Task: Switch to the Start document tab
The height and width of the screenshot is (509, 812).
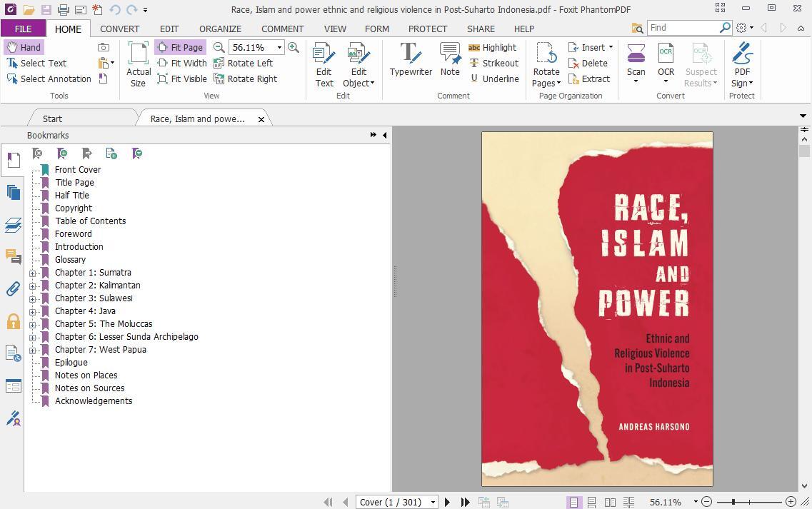Action: click(x=52, y=119)
